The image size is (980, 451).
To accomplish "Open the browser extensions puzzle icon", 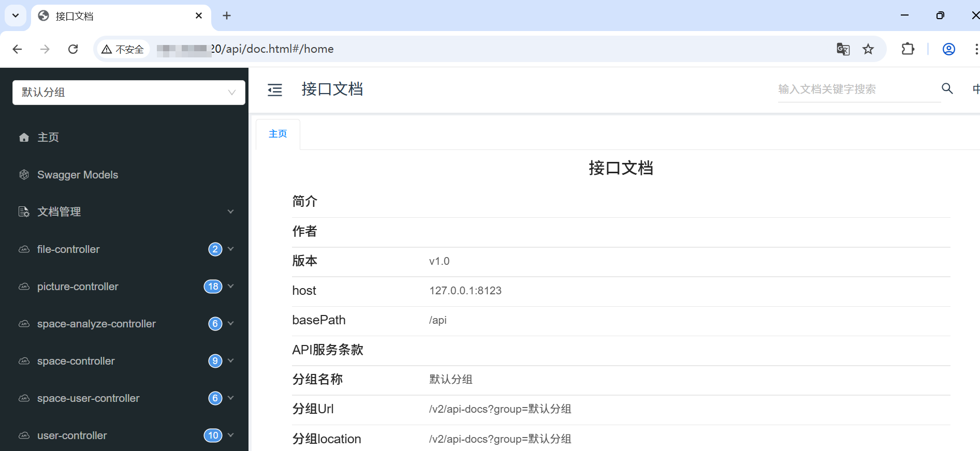I will coord(908,49).
